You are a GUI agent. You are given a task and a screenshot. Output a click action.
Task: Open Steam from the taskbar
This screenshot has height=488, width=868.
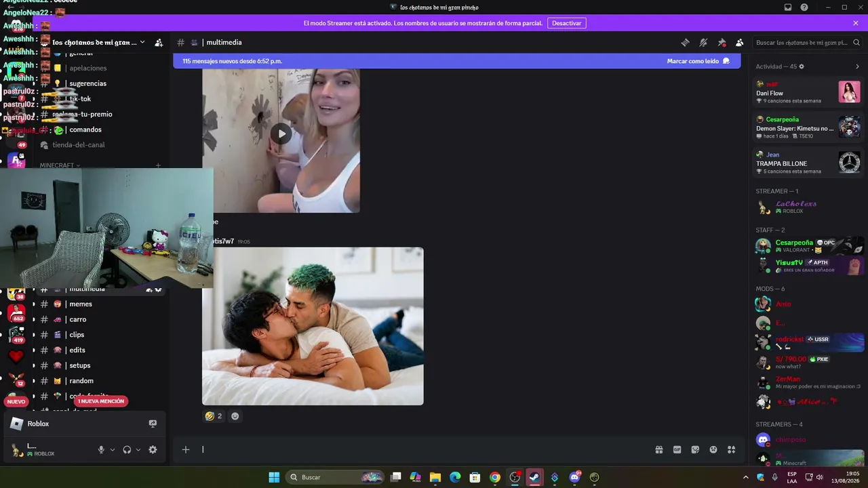click(534, 477)
